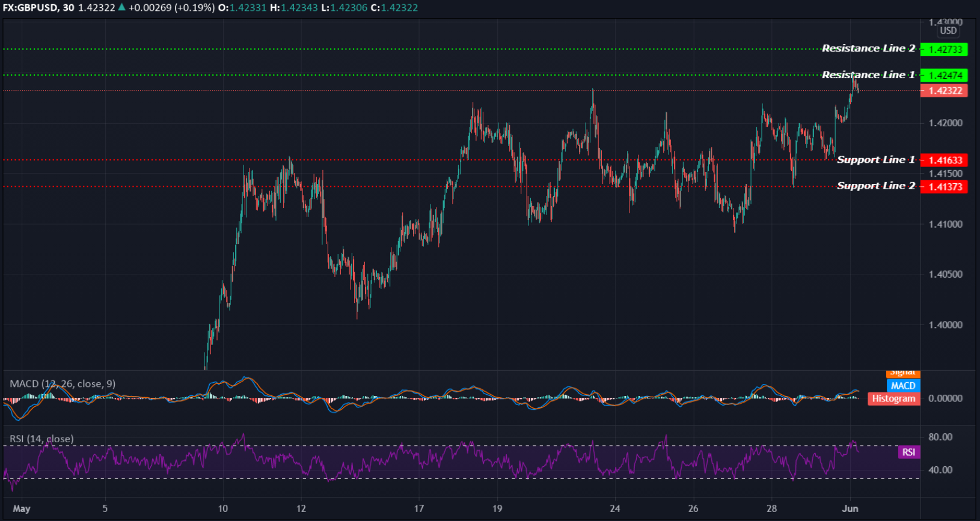Click the 1.40000 price axis label
Viewport: 980px width, 521px height.
tap(946, 324)
